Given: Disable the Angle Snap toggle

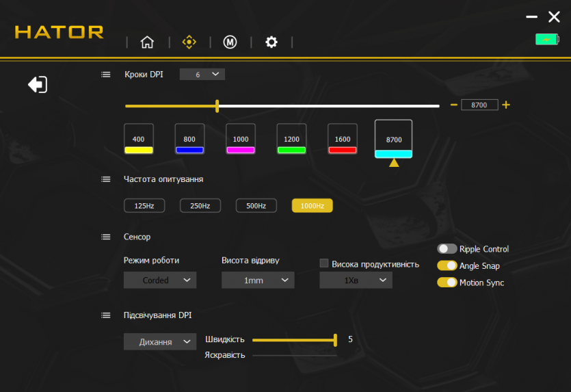Looking at the screenshot, I should (x=447, y=265).
